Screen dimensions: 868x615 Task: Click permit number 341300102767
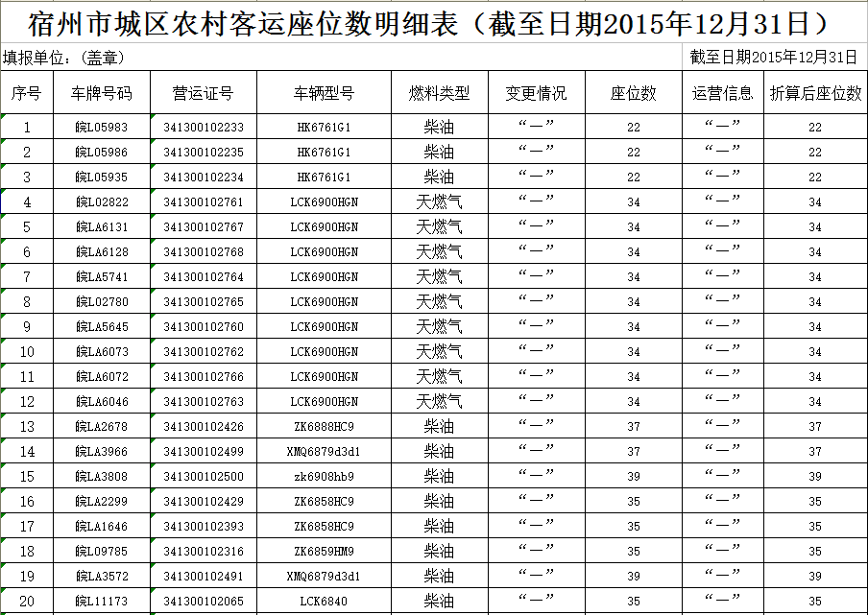pos(204,226)
